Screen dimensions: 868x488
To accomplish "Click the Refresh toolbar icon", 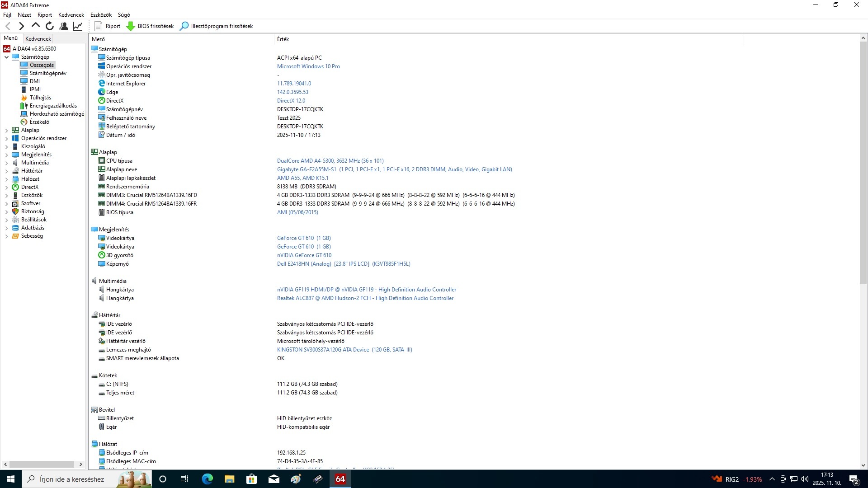I will [50, 26].
